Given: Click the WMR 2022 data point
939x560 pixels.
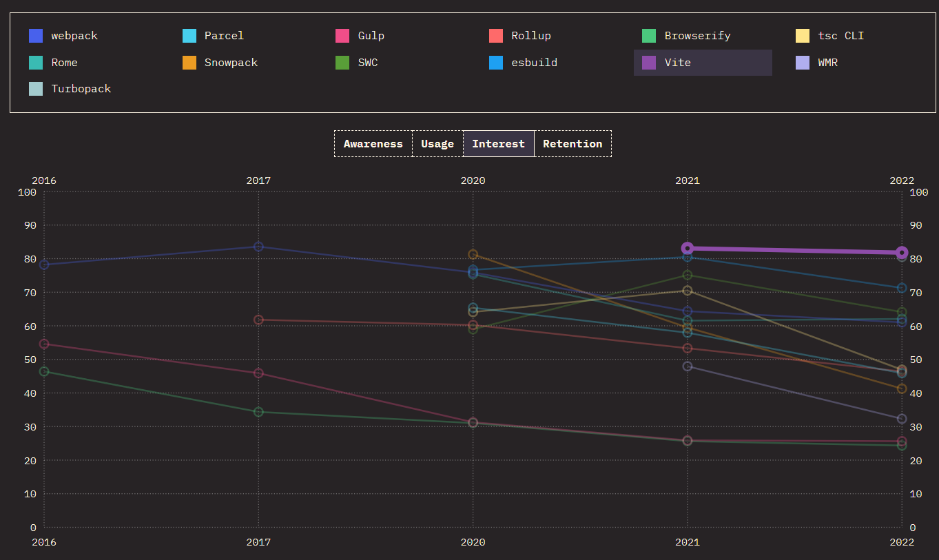Looking at the screenshot, I should click(x=902, y=419).
